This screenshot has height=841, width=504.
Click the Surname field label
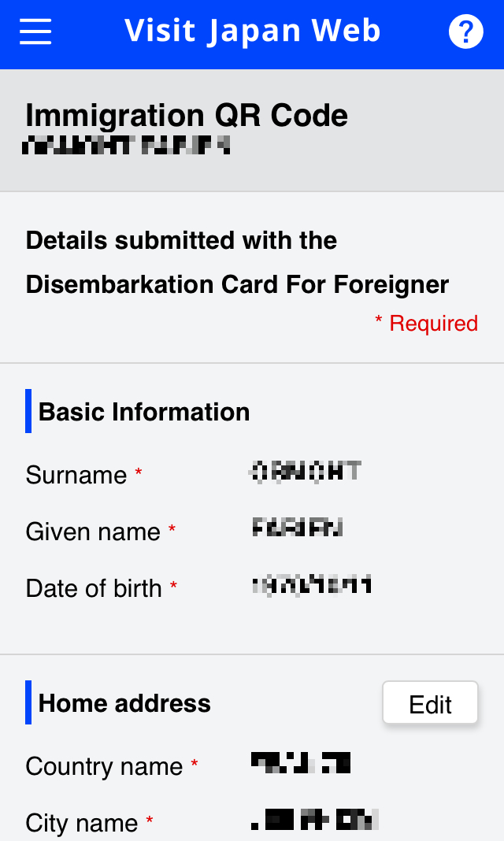pyautogui.click(x=76, y=475)
